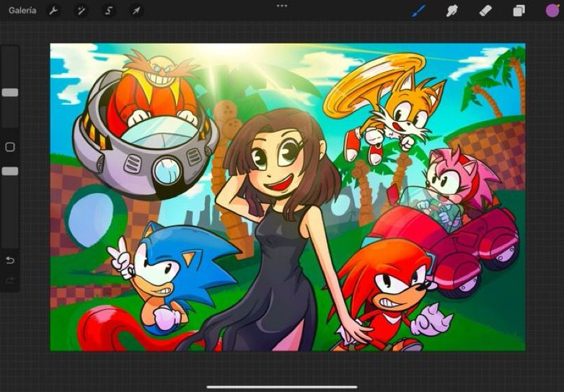Undo the last action with sidebar arrow
The width and height of the screenshot is (564, 392).
click(x=10, y=260)
